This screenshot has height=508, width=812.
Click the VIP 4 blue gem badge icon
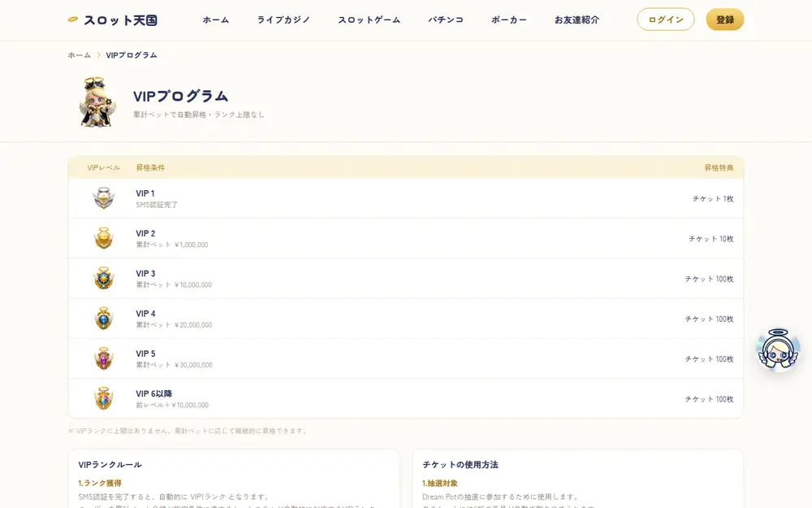[104, 318]
